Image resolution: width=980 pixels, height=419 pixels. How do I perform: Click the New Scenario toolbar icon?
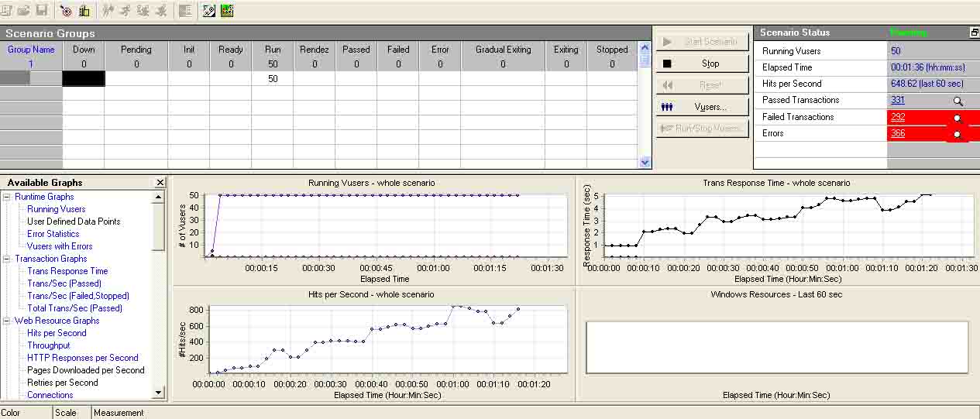[7, 11]
